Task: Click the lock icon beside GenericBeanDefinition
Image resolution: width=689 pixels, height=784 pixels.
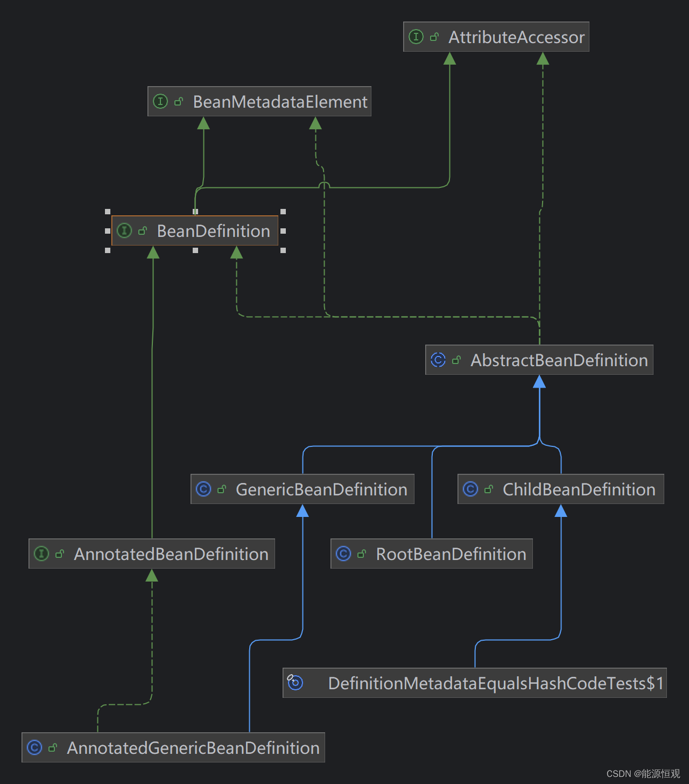Action: [x=222, y=489]
